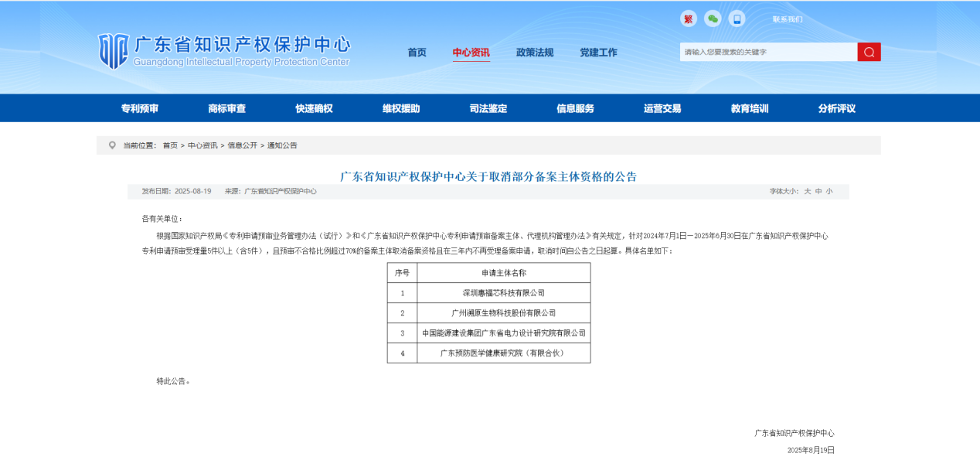Select 政策法规 in top navigation
The width and height of the screenshot is (980, 474).
point(535,53)
